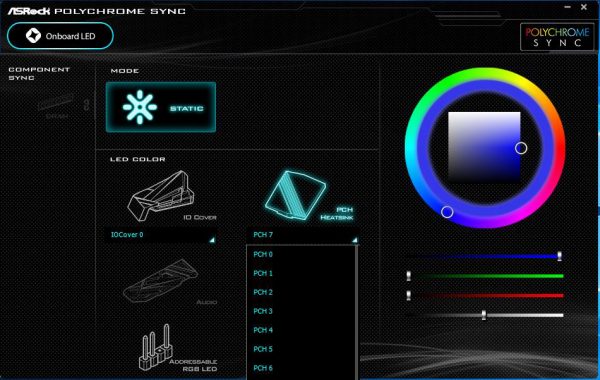
Task: Click the red channel slider track
Action: coord(486,295)
